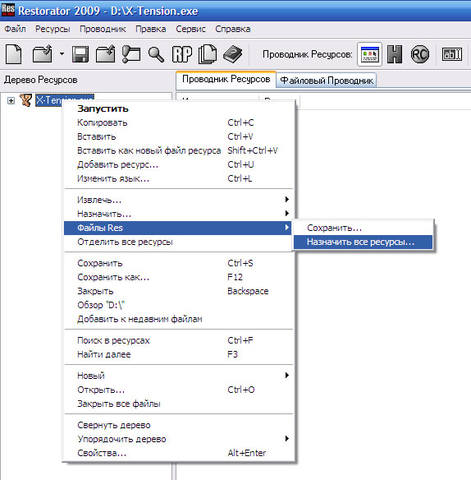The height and width of the screenshot is (480, 471).
Task: Click the Save As folder icon
Action: pos(105,54)
